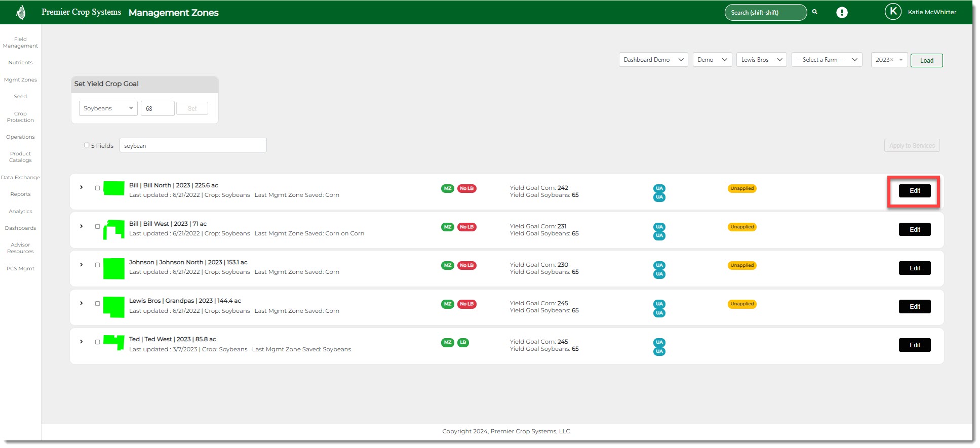Go to Nutrients in the sidebar

point(20,63)
